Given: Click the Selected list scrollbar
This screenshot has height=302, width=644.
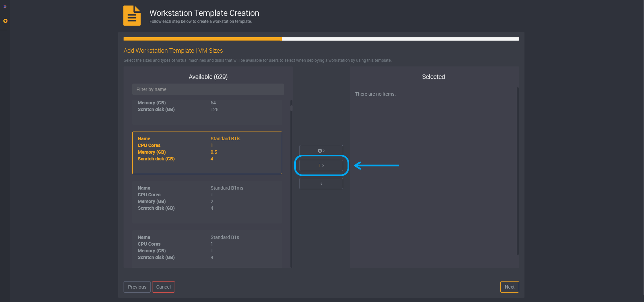Looking at the screenshot, I should [518, 171].
